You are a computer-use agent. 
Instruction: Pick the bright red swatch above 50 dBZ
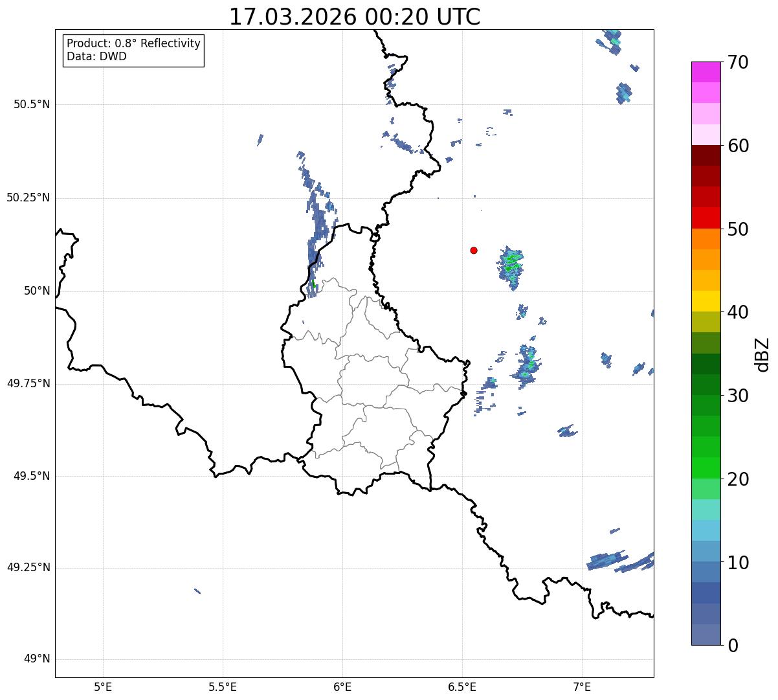[x=706, y=218]
